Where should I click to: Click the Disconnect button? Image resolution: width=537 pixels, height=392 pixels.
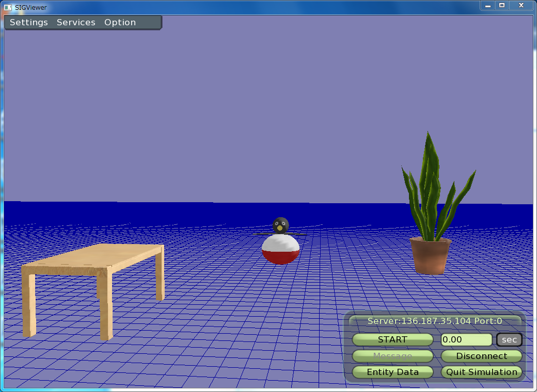(x=481, y=356)
